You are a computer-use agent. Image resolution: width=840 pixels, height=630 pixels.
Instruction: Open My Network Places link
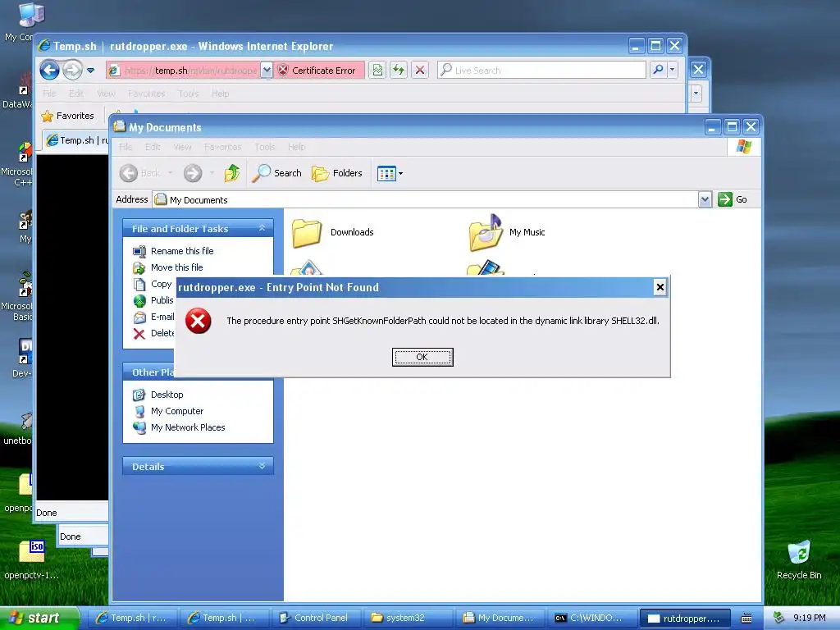tap(188, 427)
